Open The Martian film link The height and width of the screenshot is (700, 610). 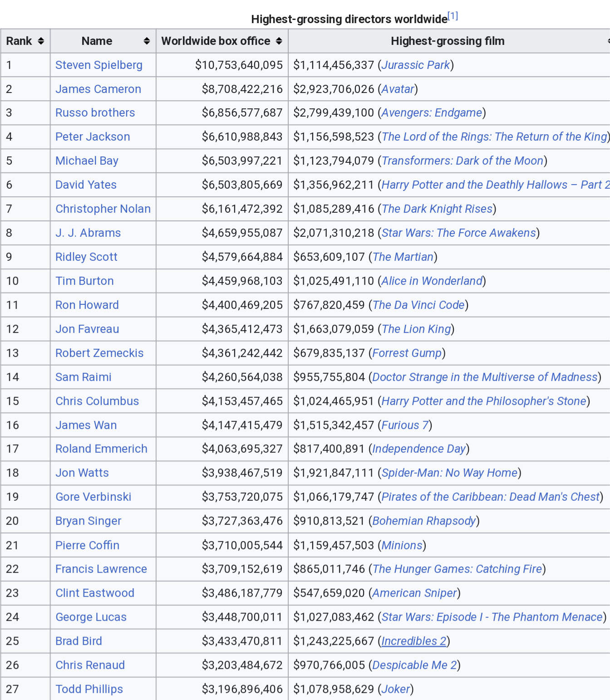point(403,257)
